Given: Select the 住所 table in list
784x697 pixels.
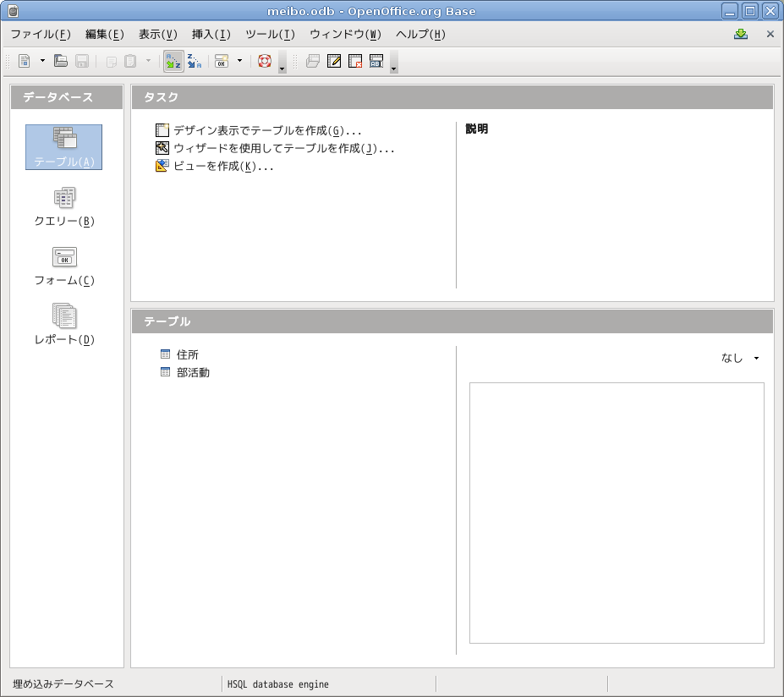Looking at the screenshot, I should point(187,355).
